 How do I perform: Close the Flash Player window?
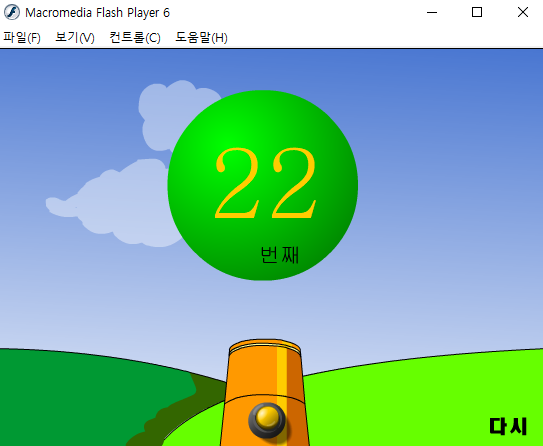click(x=523, y=12)
